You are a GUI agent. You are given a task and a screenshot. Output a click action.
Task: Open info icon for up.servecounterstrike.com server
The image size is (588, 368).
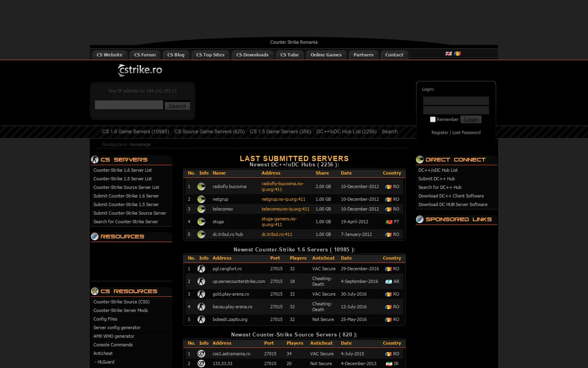pyautogui.click(x=201, y=281)
